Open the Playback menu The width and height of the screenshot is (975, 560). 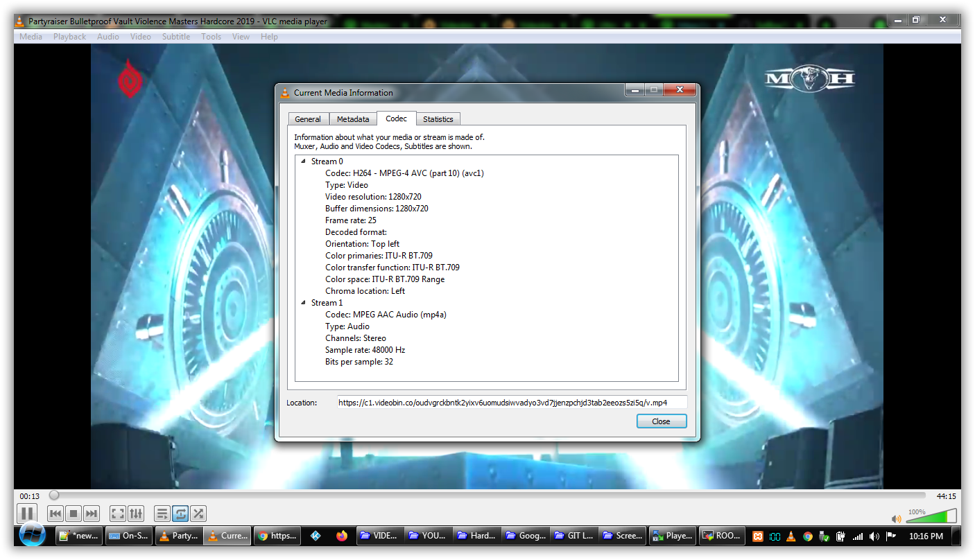pyautogui.click(x=70, y=37)
